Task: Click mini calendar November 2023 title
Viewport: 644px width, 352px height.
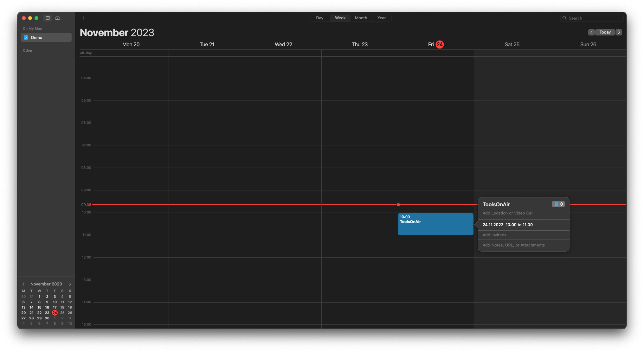Action: [46, 284]
